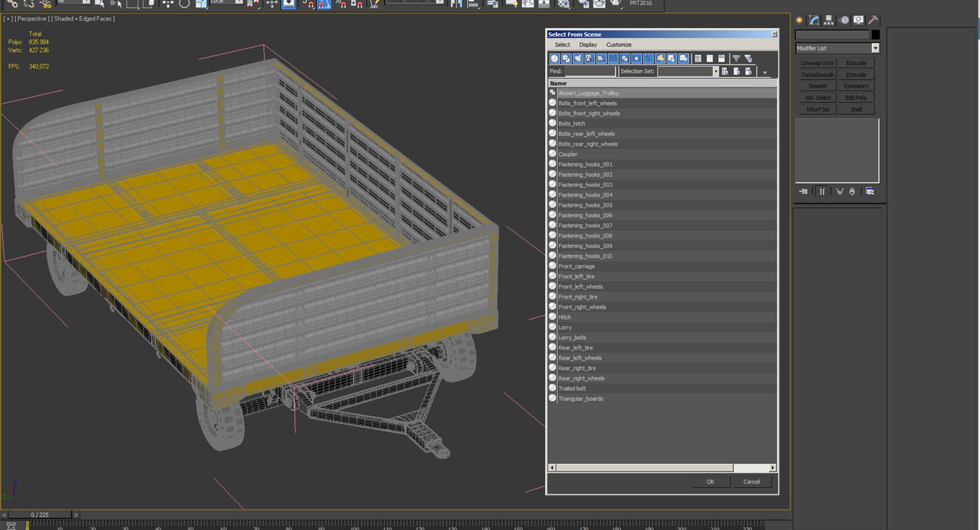Open the Hierarchy command panel tab
This screenshot has width=980, height=530.
click(x=828, y=20)
